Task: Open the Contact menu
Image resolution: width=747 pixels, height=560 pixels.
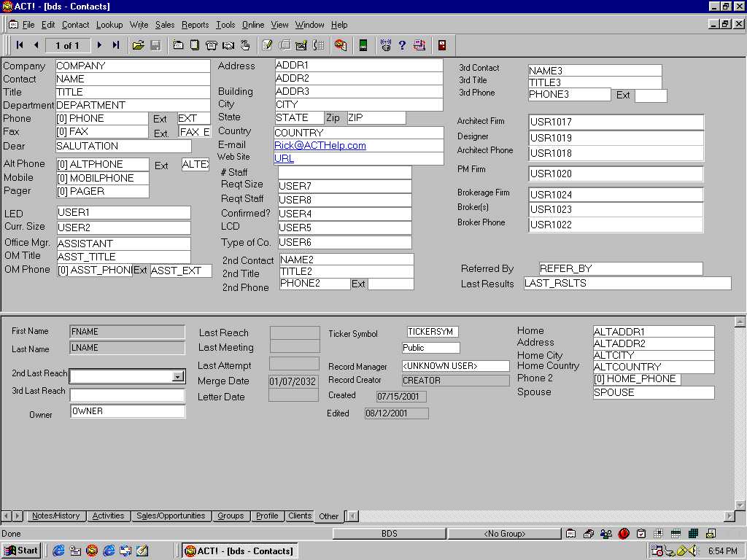Action: point(75,25)
